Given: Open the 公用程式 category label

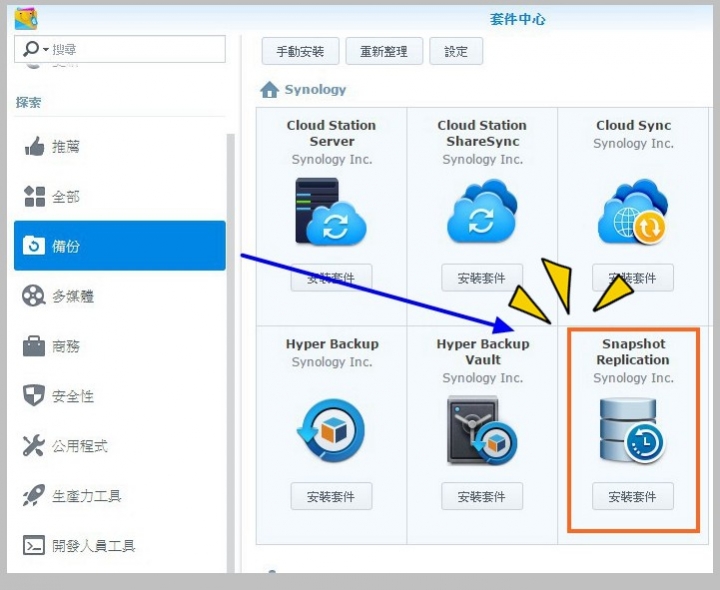Looking at the screenshot, I should (x=80, y=446).
